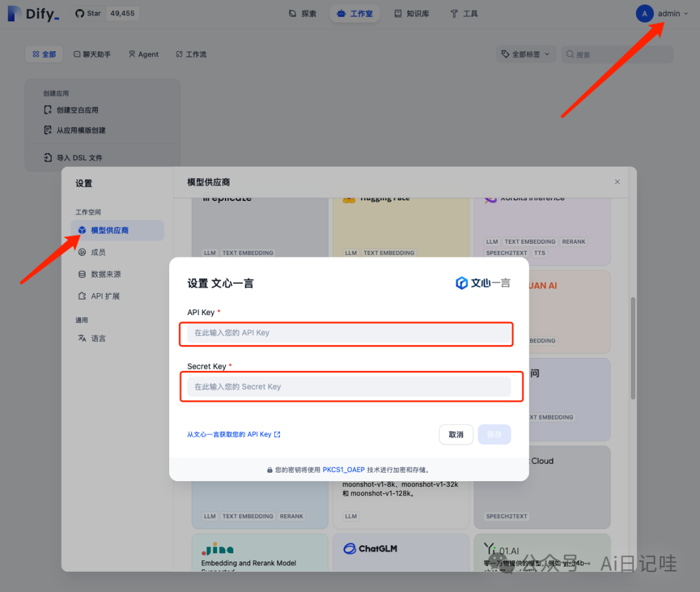The height and width of the screenshot is (592, 700).
Task: Open the 知识库 tab
Action: pyautogui.click(x=412, y=14)
